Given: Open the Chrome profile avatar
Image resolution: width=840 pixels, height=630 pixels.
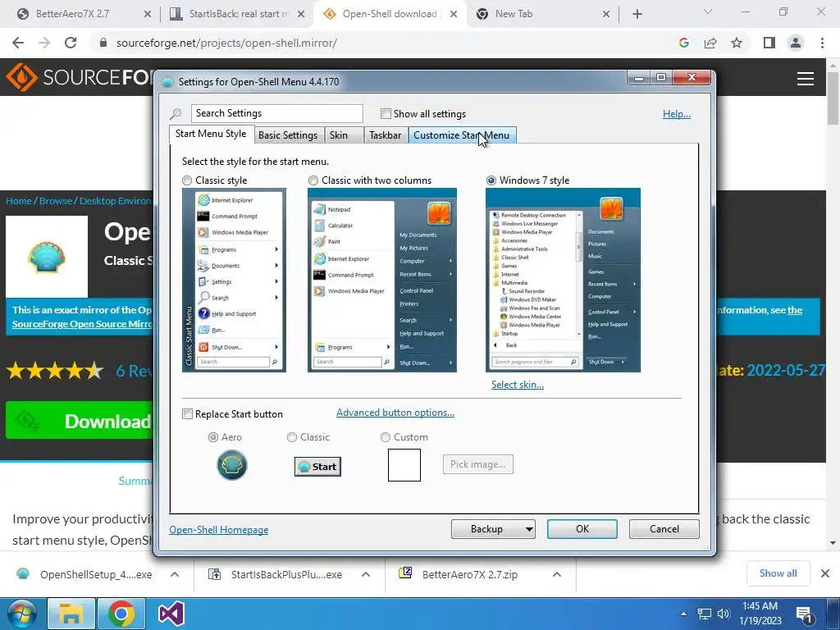Looking at the screenshot, I should coord(796,43).
